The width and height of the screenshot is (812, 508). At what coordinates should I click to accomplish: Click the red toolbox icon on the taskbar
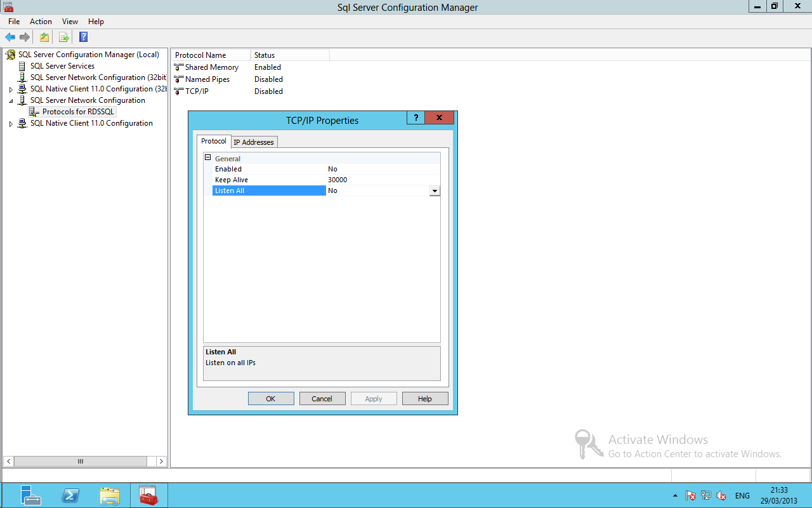(148, 495)
